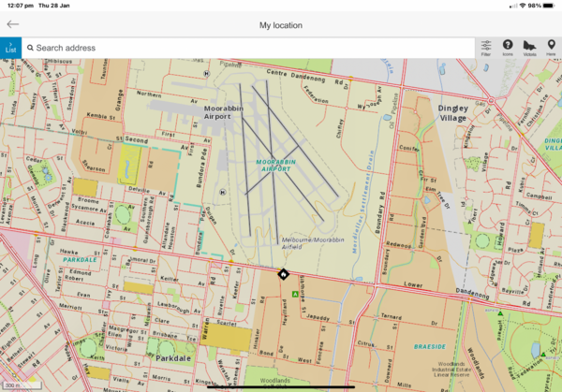The width and height of the screenshot is (562, 392).
Task: Type in the Search address field
Action: pos(244,48)
